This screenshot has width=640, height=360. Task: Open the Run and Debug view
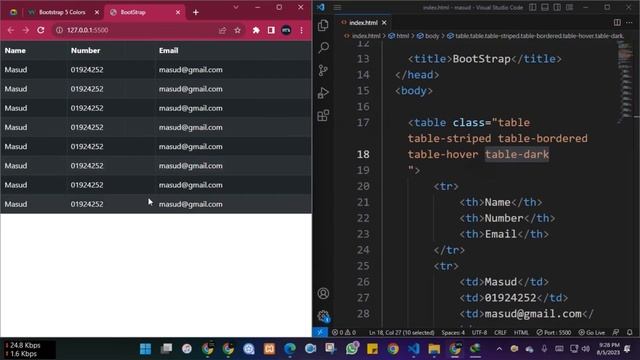[323, 93]
